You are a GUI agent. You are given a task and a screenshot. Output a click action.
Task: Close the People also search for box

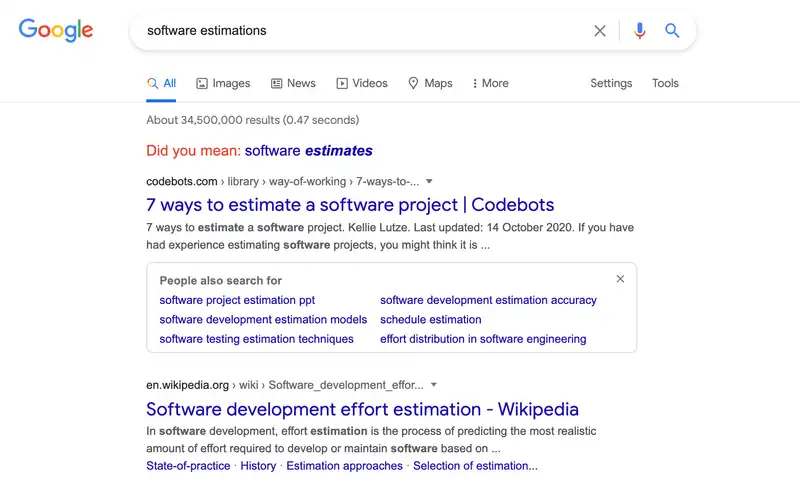[x=620, y=279]
